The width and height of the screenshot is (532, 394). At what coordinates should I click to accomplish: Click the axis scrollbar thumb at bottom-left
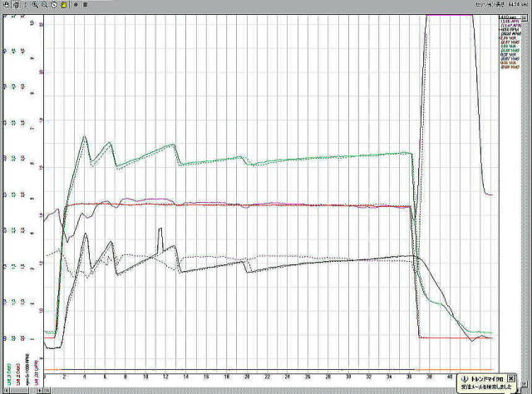coord(19,391)
